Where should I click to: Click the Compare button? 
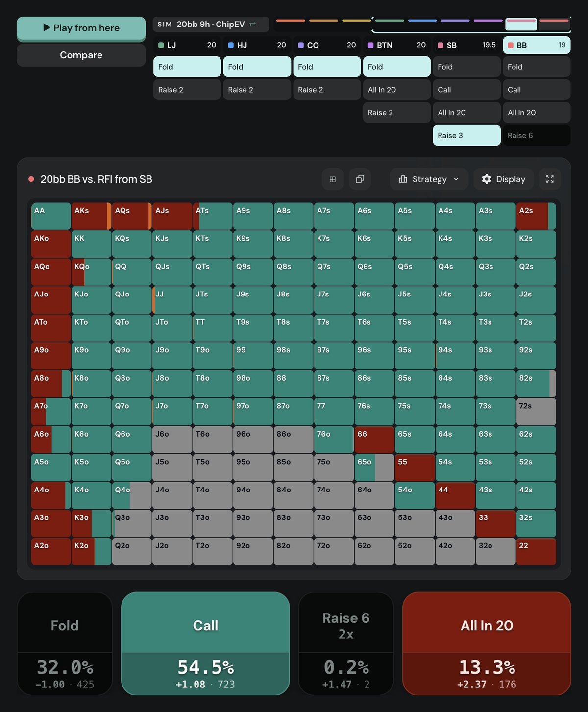(x=81, y=55)
